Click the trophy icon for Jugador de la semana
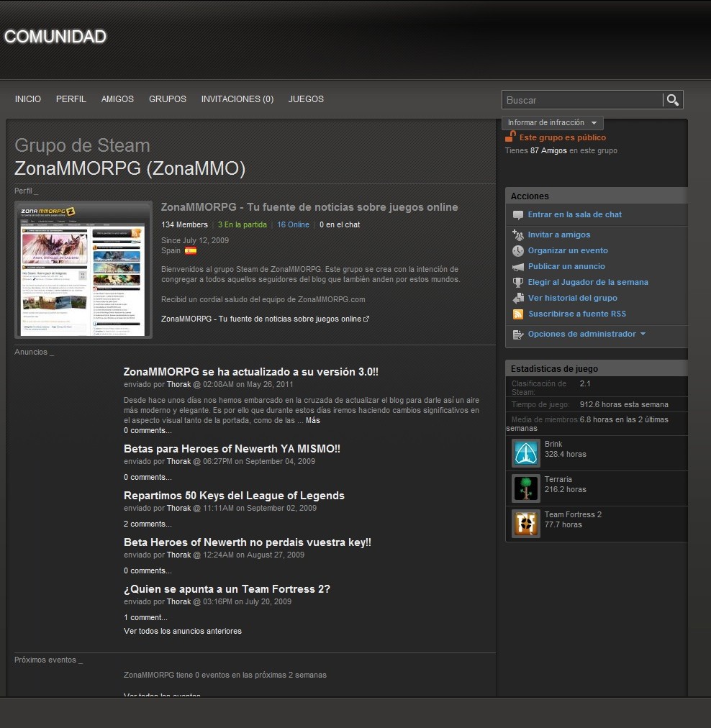 pos(517,283)
